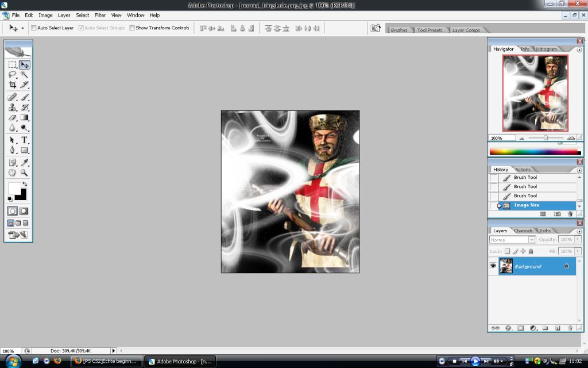This screenshot has width=588, height=368.
Task: Open the History palette menu arrow
Action: [579, 170]
